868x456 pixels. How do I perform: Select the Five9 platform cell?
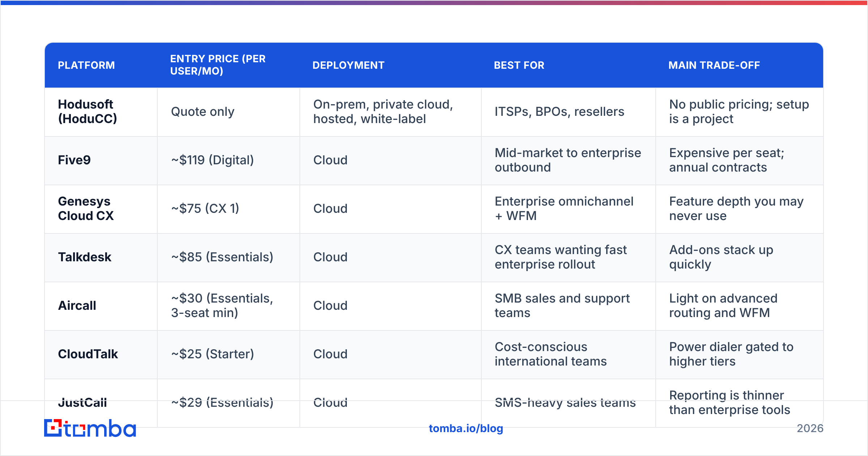pos(101,161)
